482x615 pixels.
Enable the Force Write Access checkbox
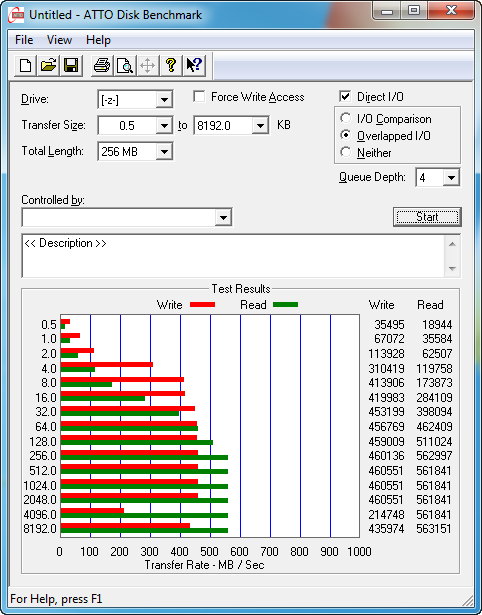pyautogui.click(x=199, y=96)
